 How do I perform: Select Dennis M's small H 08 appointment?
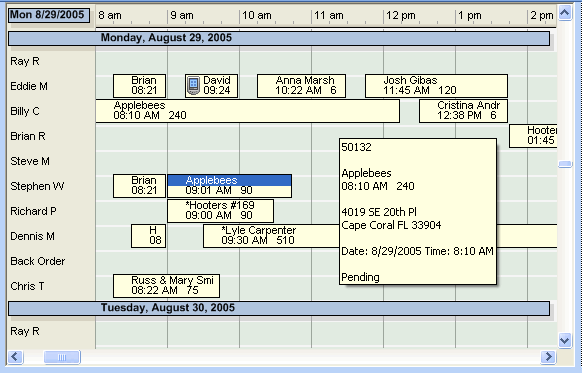coord(148,236)
